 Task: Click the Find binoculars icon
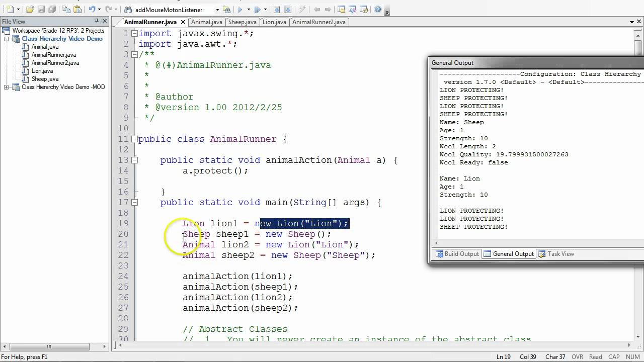pos(128,10)
